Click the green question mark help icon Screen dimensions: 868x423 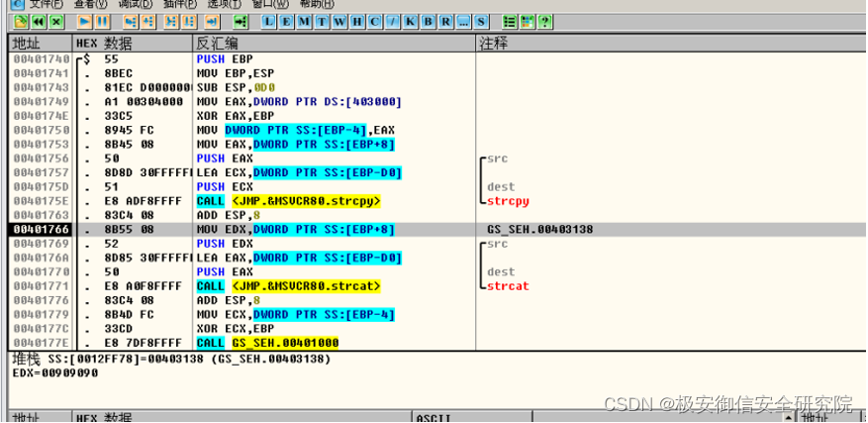[x=545, y=22]
